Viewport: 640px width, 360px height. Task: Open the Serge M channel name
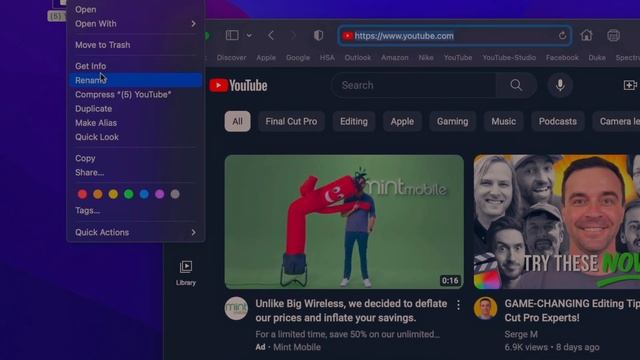point(521,334)
